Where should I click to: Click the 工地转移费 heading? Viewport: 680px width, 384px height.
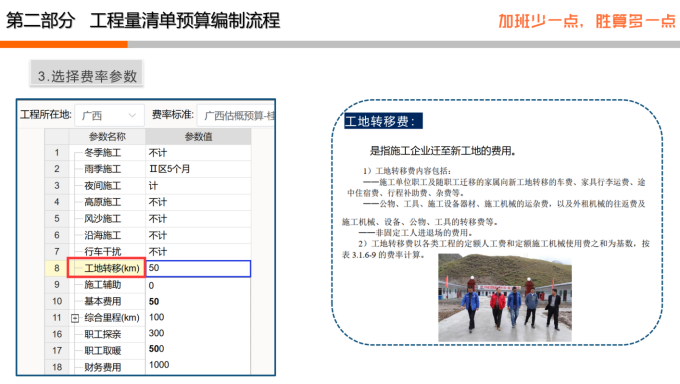point(383,121)
